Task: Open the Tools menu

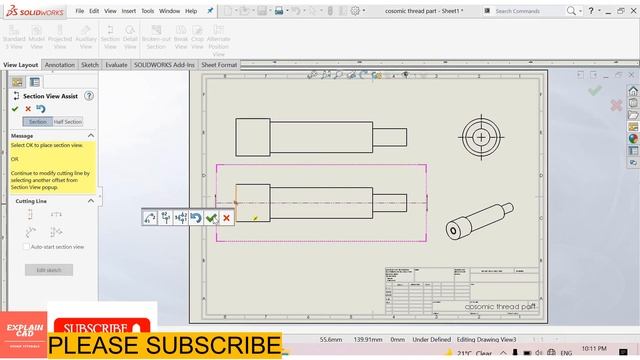Action: (x=147, y=11)
